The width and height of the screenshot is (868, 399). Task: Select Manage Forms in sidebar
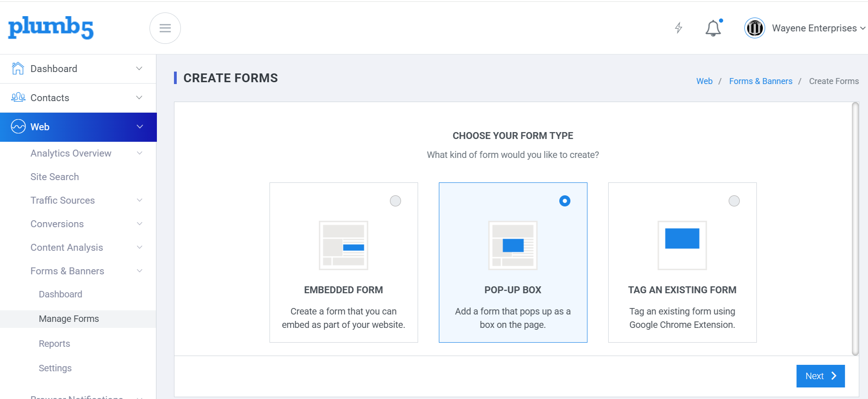pos(78,319)
